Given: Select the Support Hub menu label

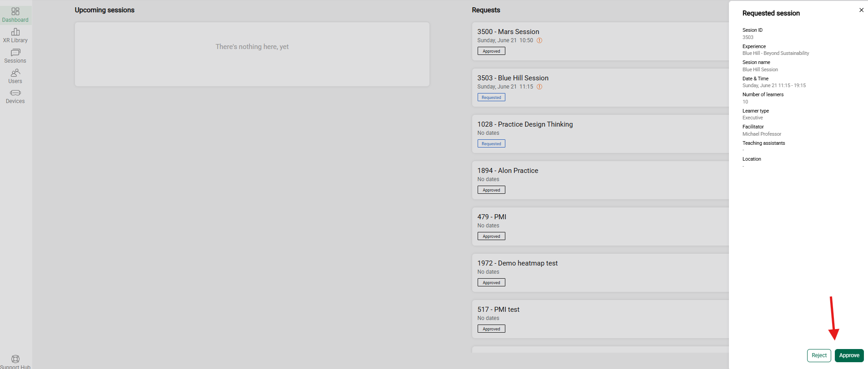Looking at the screenshot, I should click(x=15, y=367).
